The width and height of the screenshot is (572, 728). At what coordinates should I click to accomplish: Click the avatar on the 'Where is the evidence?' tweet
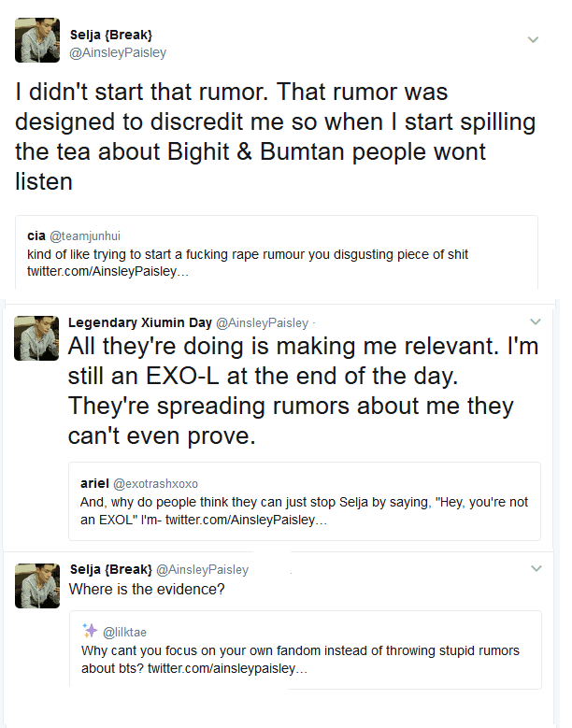coord(37,586)
